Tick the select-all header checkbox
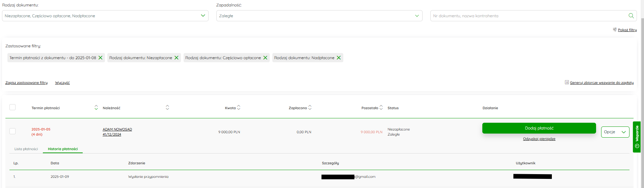Viewport: 644px width, 188px height. tap(12, 107)
